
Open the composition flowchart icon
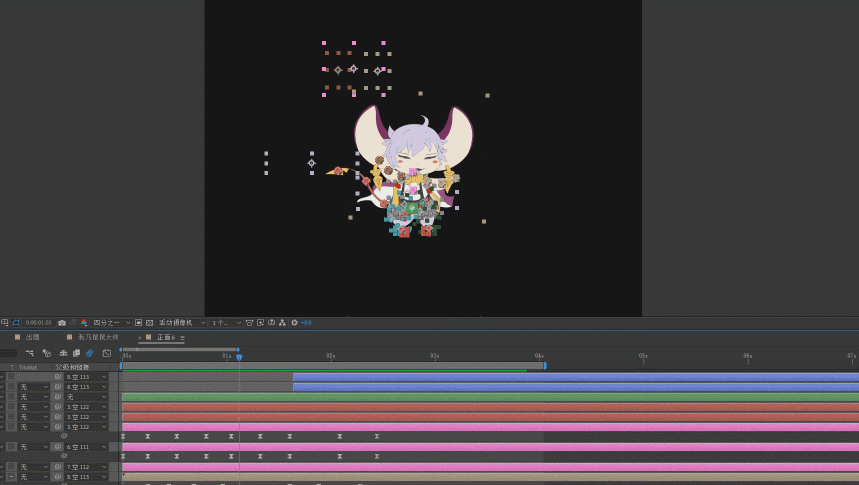coord(282,323)
